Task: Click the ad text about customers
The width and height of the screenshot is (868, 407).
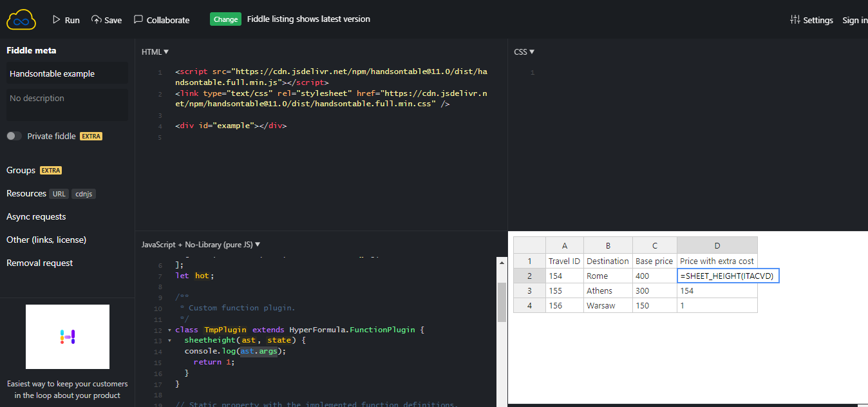Action: pos(68,390)
